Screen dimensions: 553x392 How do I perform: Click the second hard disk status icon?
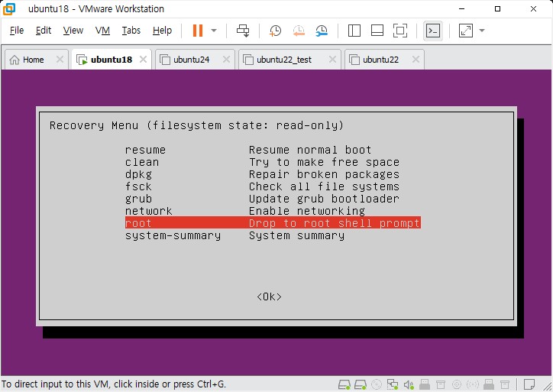click(x=361, y=384)
